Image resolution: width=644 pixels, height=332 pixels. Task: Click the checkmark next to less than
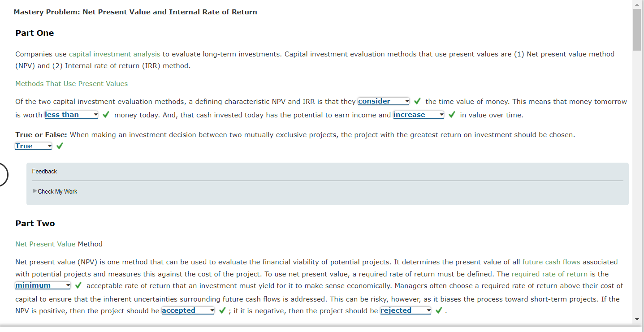[x=106, y=115]
